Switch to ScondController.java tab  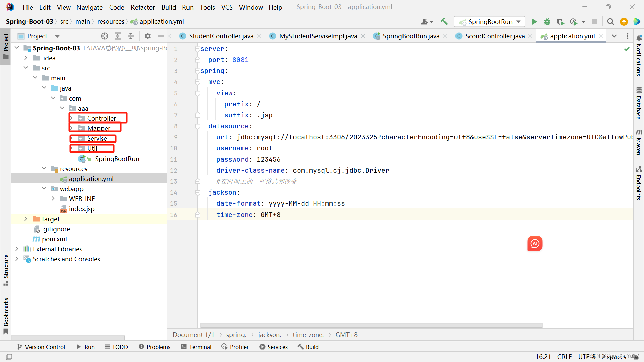(x=495, y=36)
